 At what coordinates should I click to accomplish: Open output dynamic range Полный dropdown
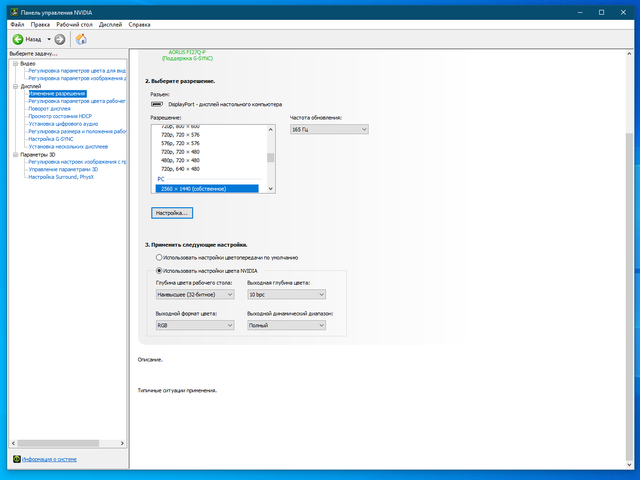pos(287,325)
